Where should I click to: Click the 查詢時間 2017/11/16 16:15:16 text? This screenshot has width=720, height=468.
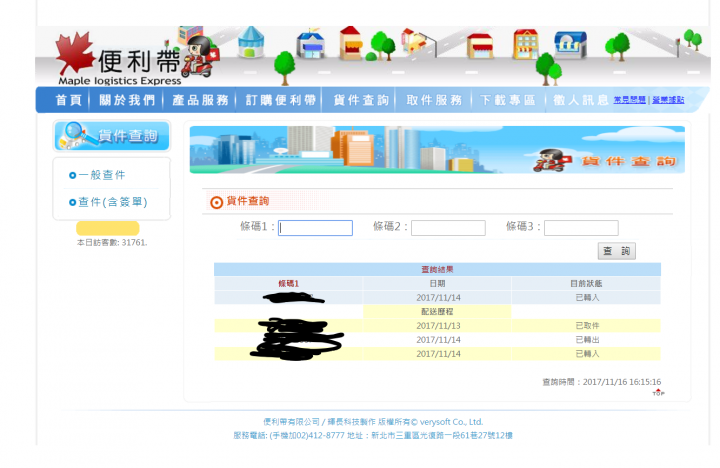[x=602, y=382]
